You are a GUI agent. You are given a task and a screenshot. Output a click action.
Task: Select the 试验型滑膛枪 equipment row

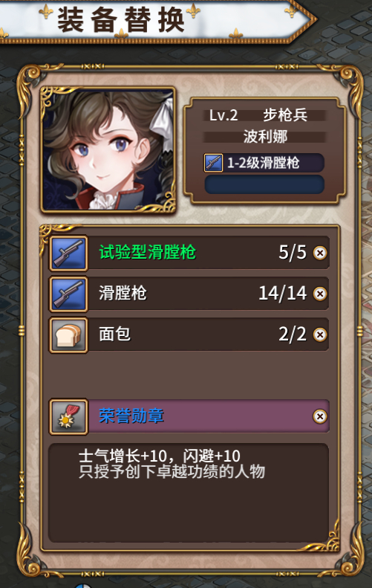tap(189, 253)
